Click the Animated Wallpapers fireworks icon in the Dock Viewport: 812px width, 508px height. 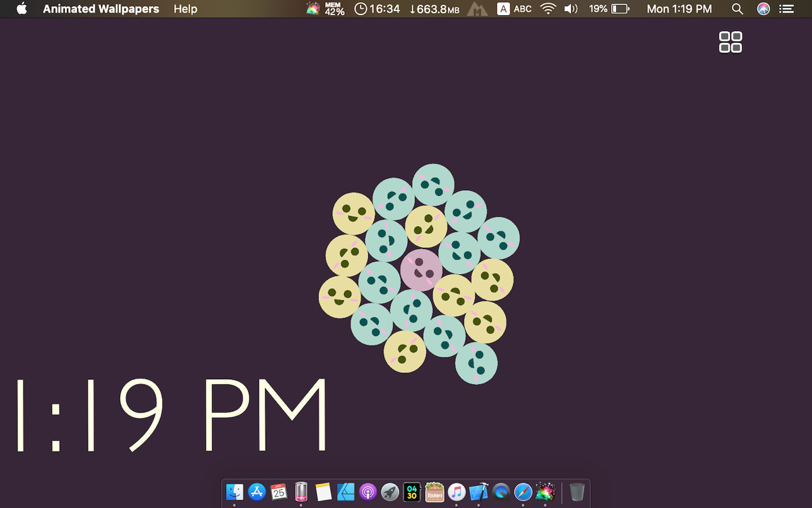544,492
